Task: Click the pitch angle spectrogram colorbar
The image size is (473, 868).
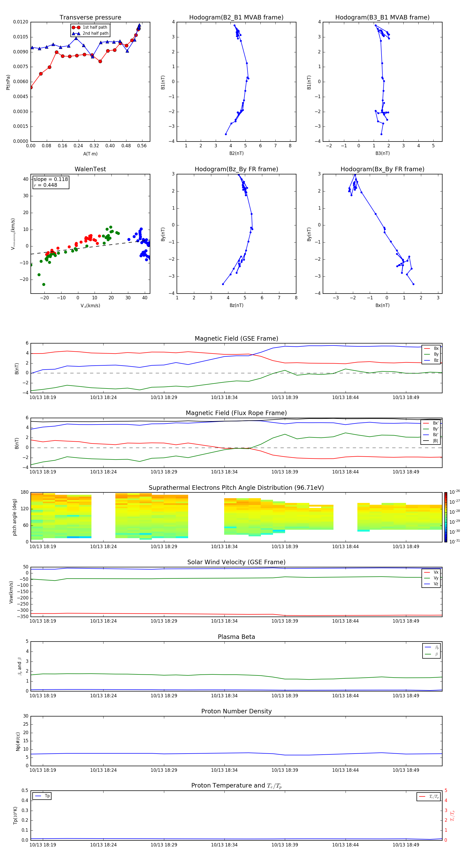Action: click(x=446, y=517)
